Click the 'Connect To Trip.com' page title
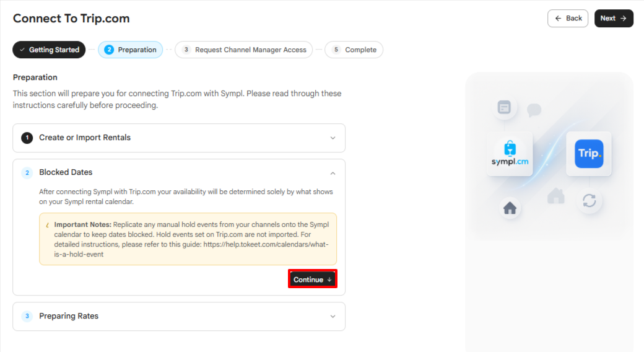The image size is (644, 352). 71,19
